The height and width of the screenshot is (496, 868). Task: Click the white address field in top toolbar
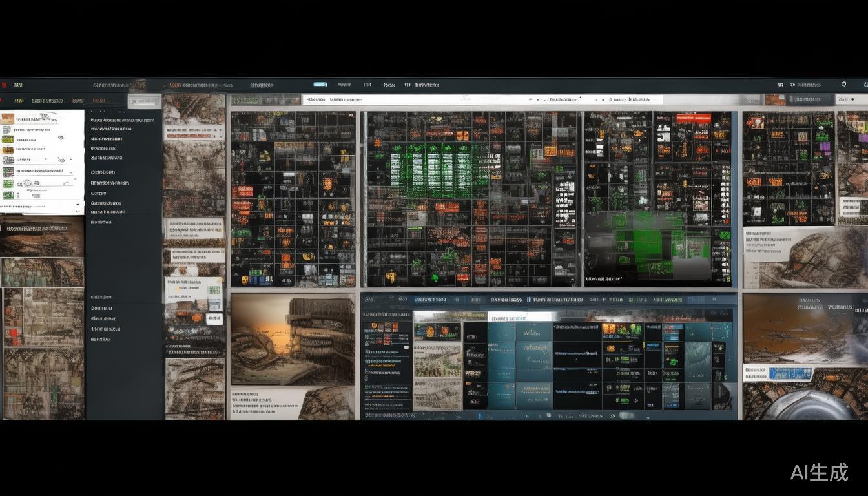point(482,100)
